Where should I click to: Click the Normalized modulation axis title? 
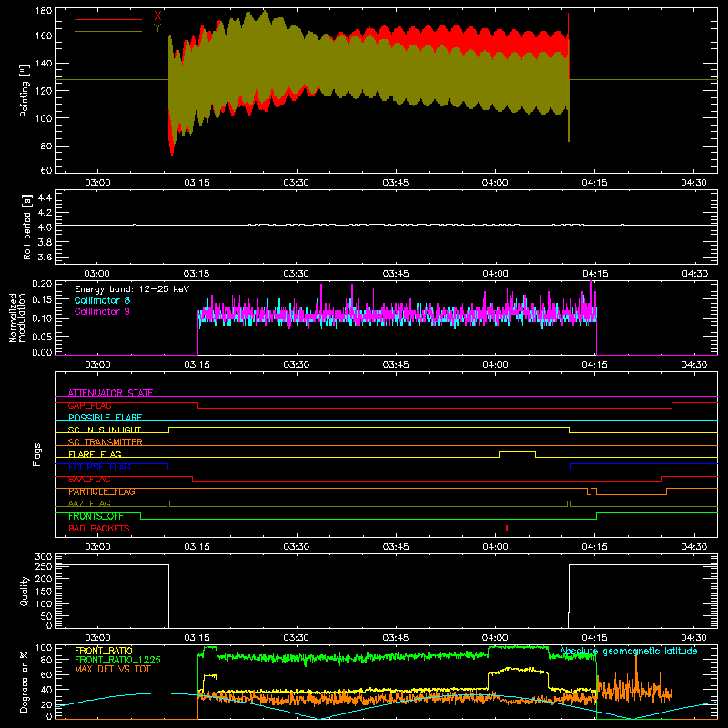point(17,318)
